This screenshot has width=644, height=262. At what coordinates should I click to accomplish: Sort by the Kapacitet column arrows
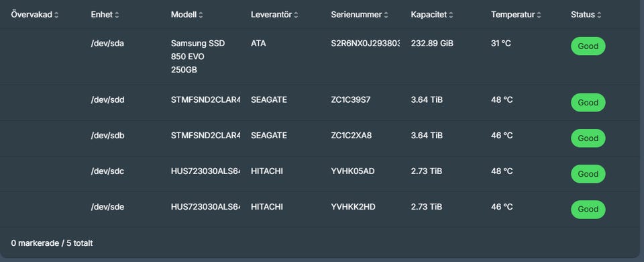point(451,15)
